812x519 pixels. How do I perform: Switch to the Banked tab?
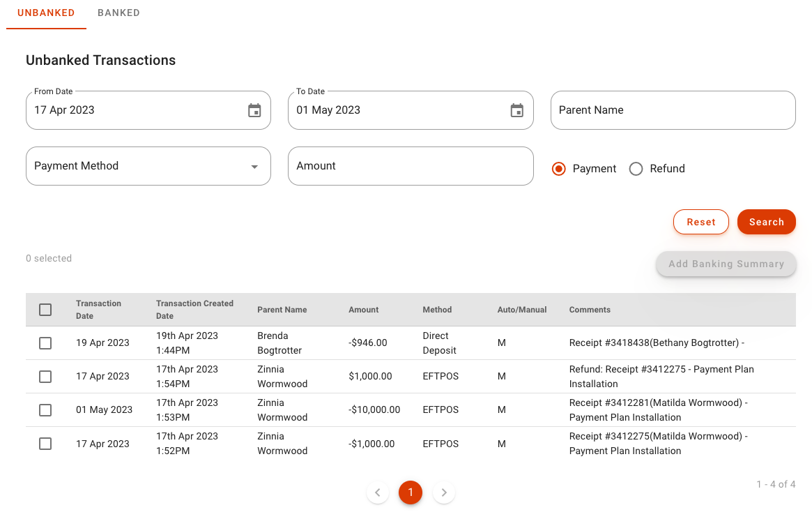click(118, 13)
